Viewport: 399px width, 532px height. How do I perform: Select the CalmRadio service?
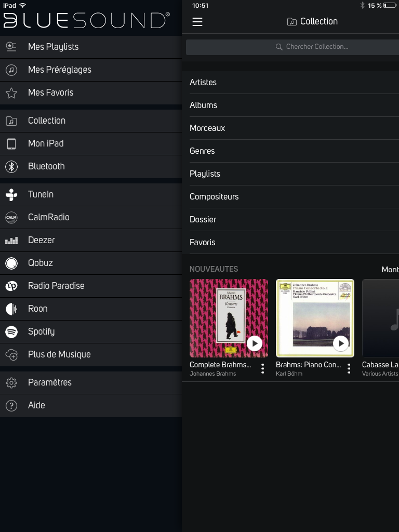point(91,218)
